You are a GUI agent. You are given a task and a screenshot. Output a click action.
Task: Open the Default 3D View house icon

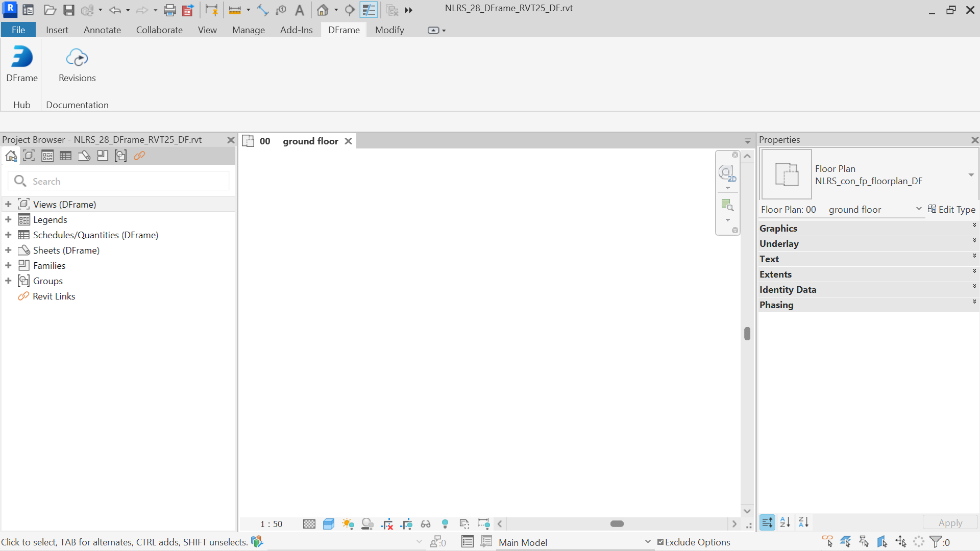click(322, 10)
